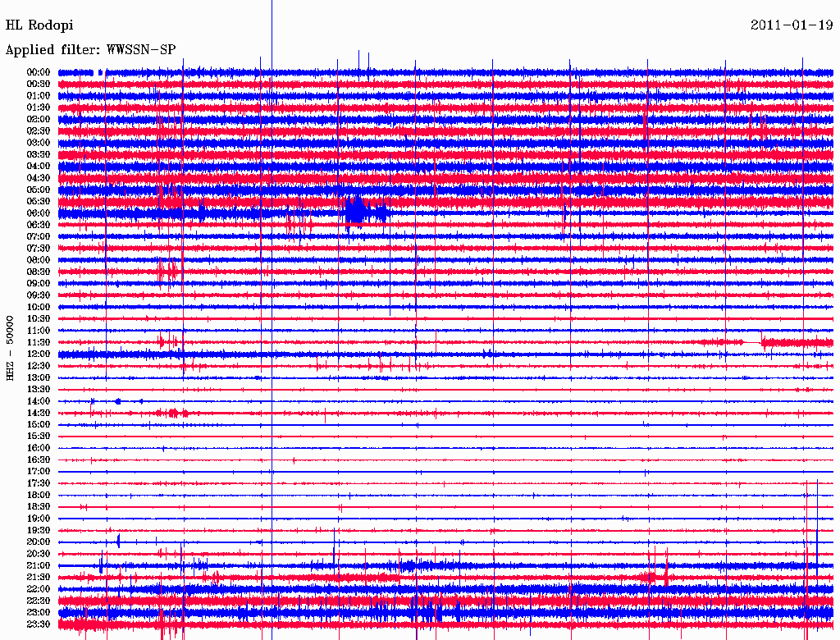
Task: Select the 07:00 time label
Action: click(39, 237)
